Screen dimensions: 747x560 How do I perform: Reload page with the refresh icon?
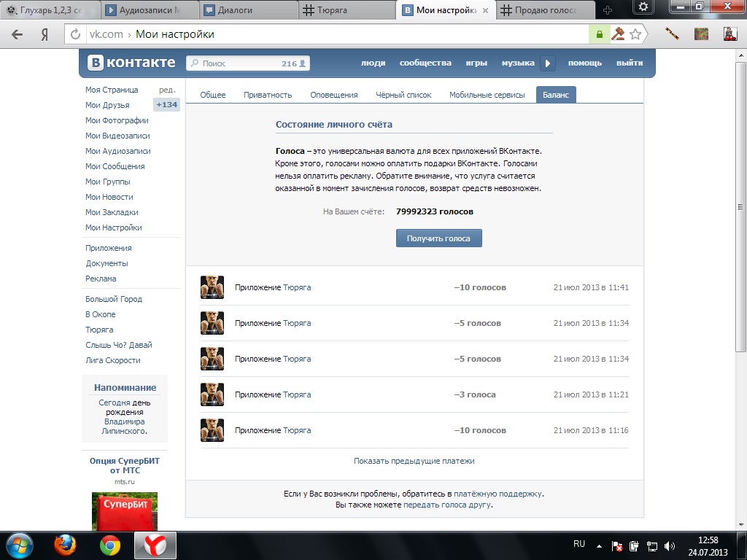75,34
